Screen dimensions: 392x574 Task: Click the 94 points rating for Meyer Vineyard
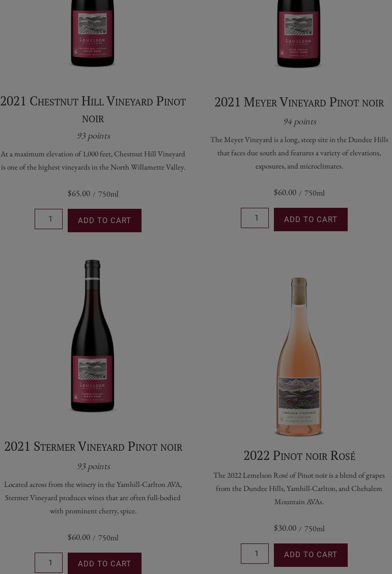point(299,122)
